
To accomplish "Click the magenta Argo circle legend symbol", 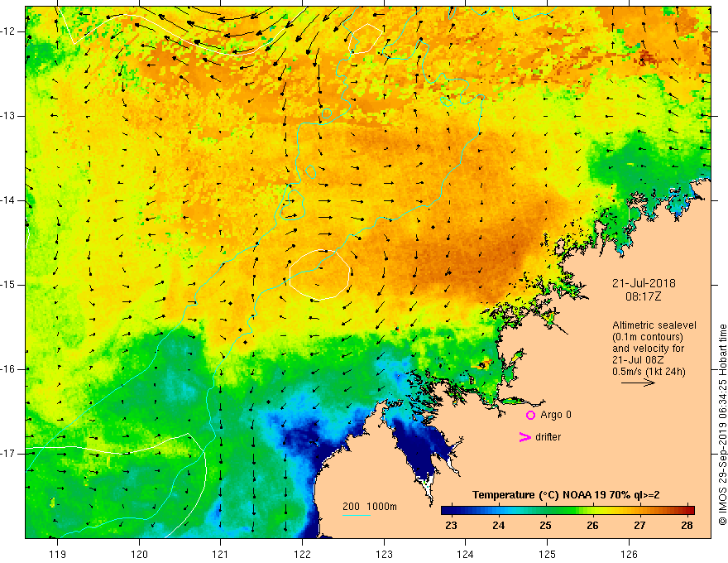I will pos(530,415).
